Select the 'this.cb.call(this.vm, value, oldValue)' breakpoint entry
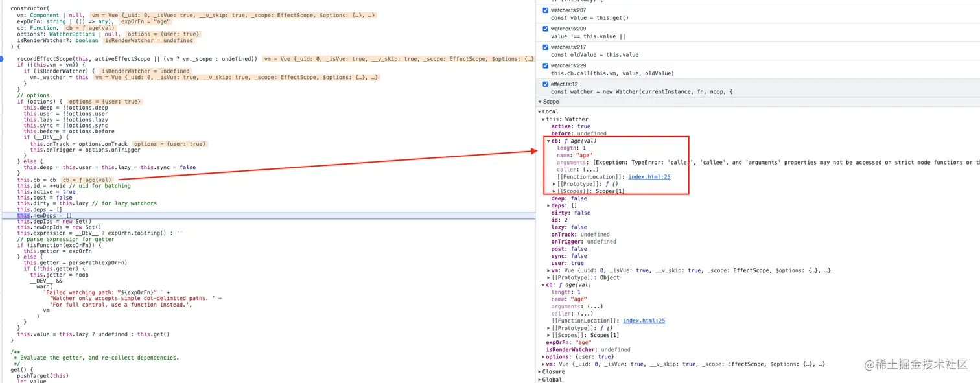980x383 pixels. pyautogui.click(x=612, y=73)
